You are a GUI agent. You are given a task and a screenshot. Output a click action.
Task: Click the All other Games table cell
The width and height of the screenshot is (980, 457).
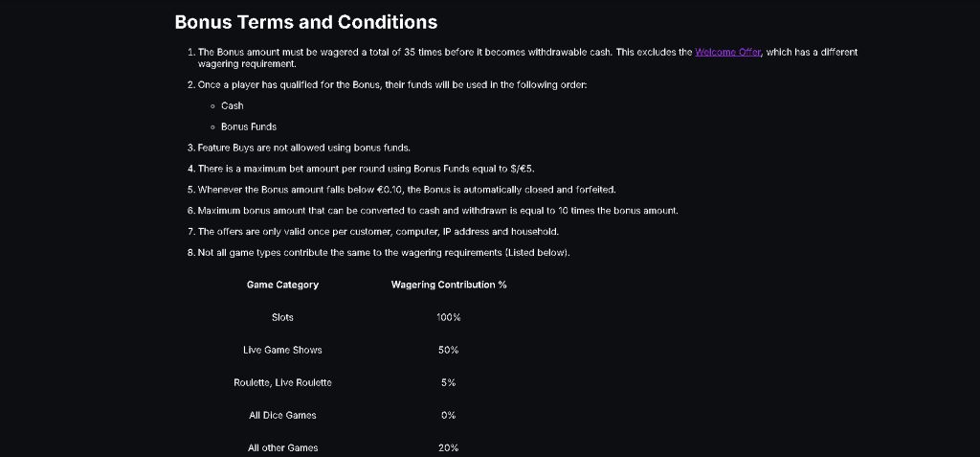pos(282,447)
